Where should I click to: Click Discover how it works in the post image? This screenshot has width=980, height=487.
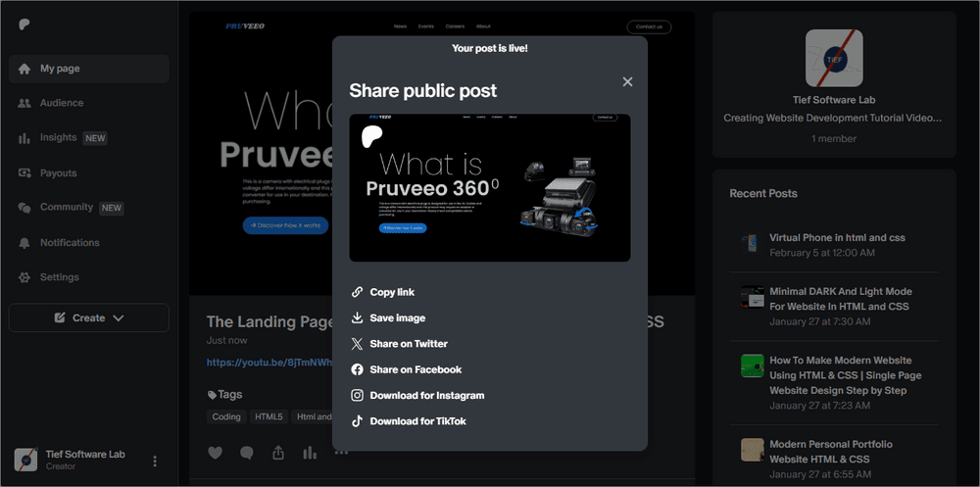click(x=285, y=225)
